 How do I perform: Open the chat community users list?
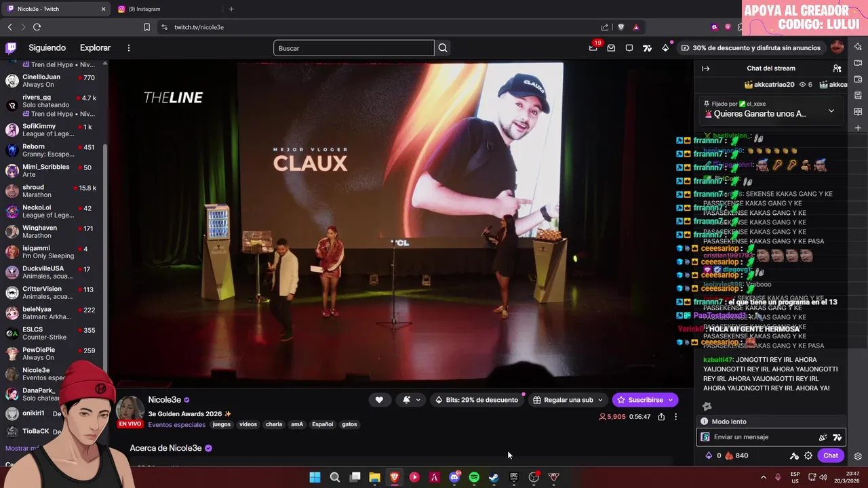tap(837, 68)
